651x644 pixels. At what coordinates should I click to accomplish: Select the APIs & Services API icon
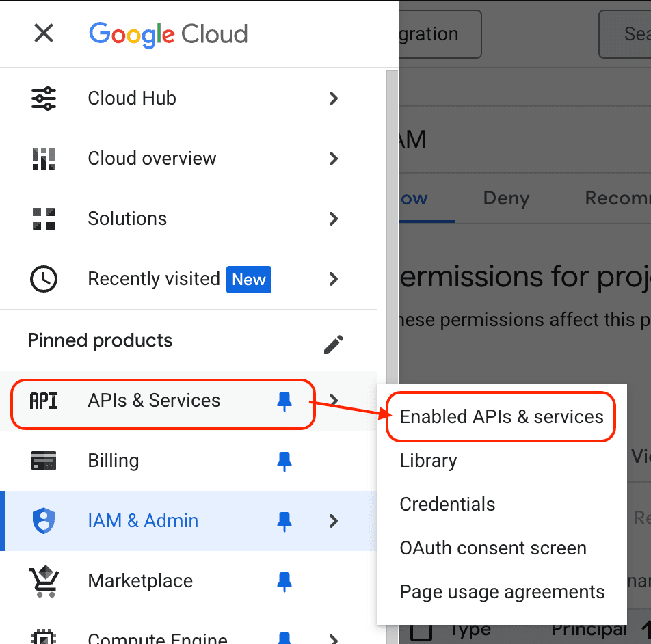pyautogui.click(x=43, y=401)
